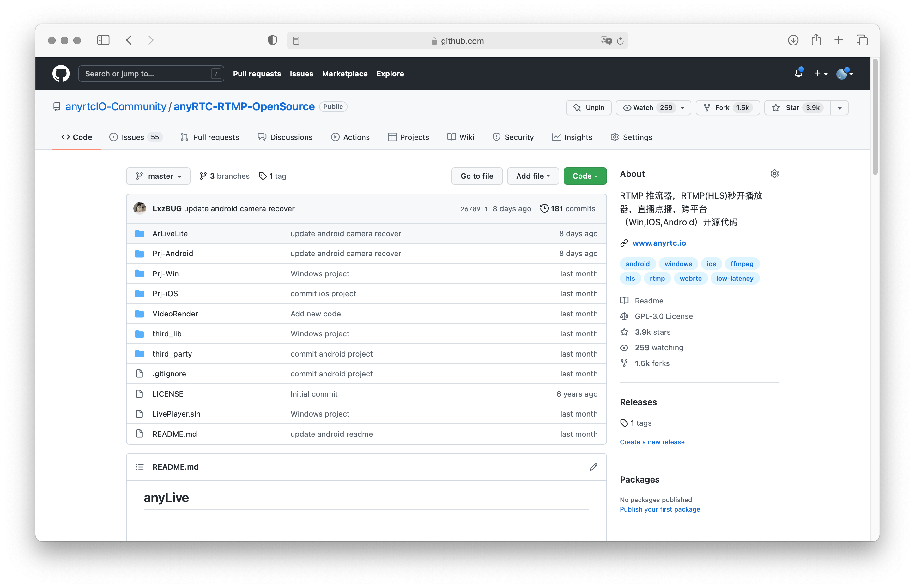This screenshot has height=588, width=915.
Task: Click the Actions play button icon
Action: coord(335,137)
